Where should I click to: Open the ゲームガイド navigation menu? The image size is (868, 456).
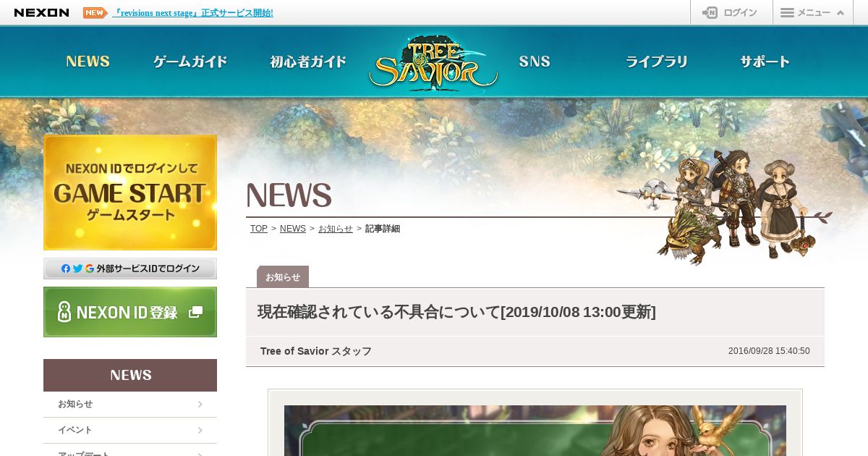pyautogui.click(x=191, y=62)
